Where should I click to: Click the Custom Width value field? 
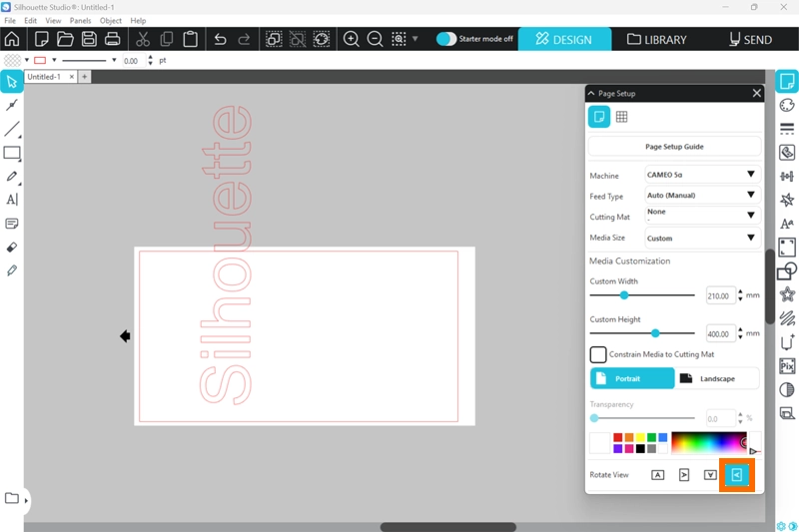(x=719, y=295)
